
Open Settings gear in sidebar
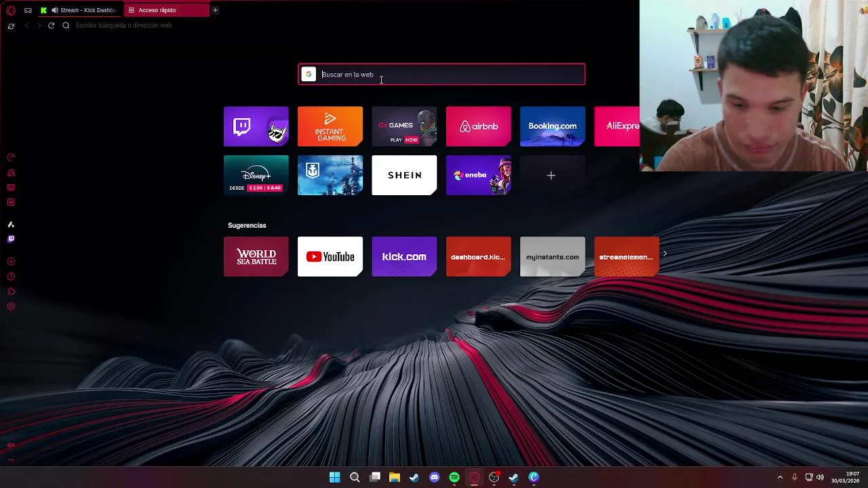click(x=11, y=306)
